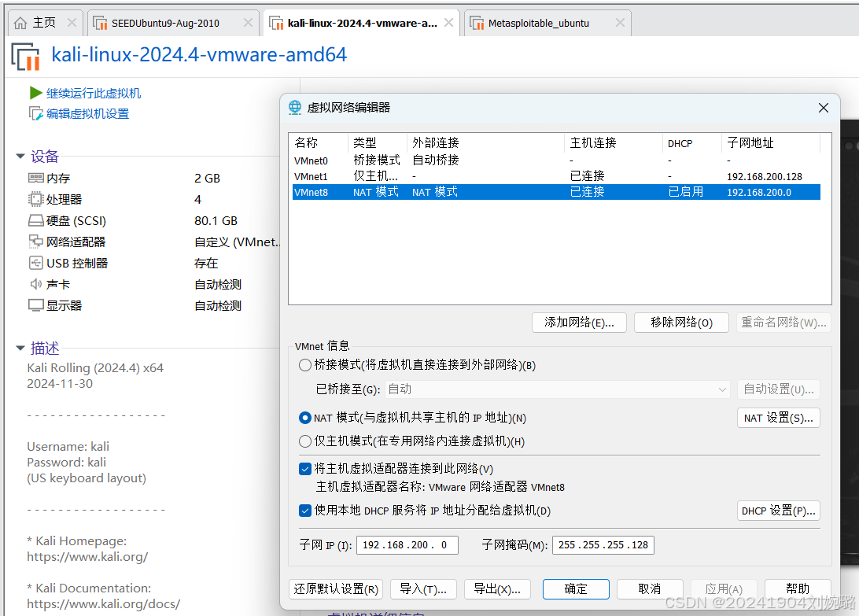Click the 类型 column header

pos(378,143)
